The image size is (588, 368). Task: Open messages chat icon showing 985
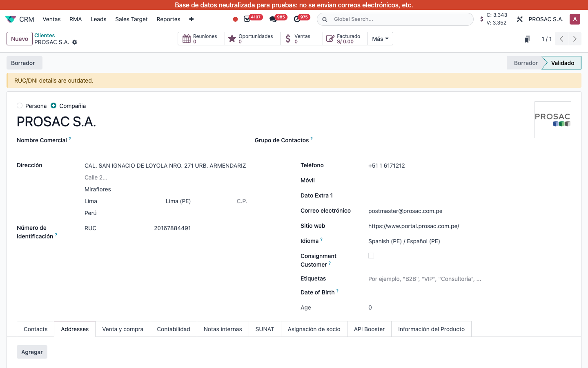(273, 19)
